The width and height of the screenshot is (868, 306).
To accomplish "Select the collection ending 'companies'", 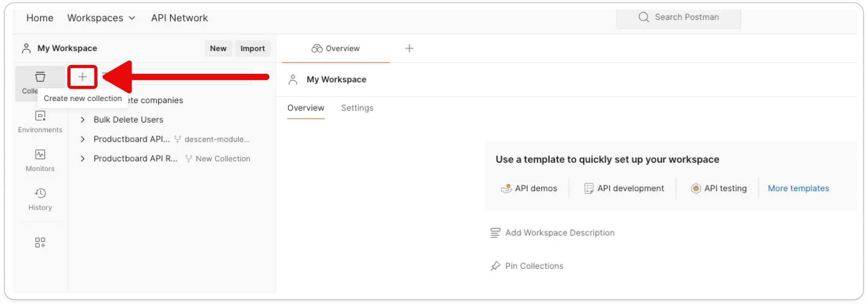I will point(156,100).
